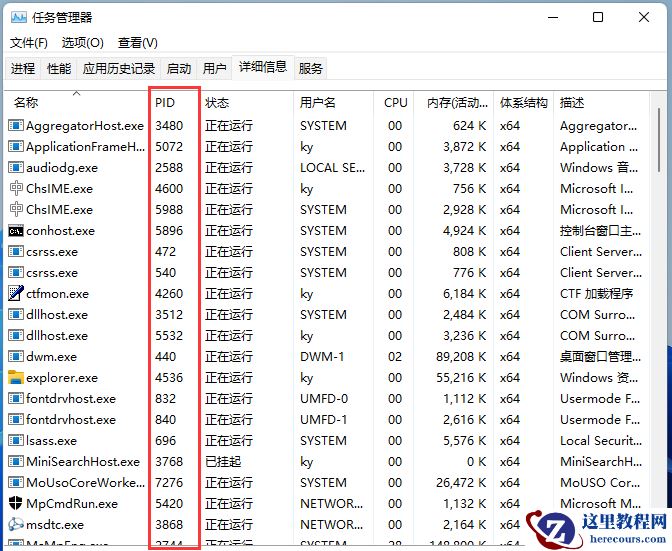Click the MpCmdRun.exe shield icon

16,503
